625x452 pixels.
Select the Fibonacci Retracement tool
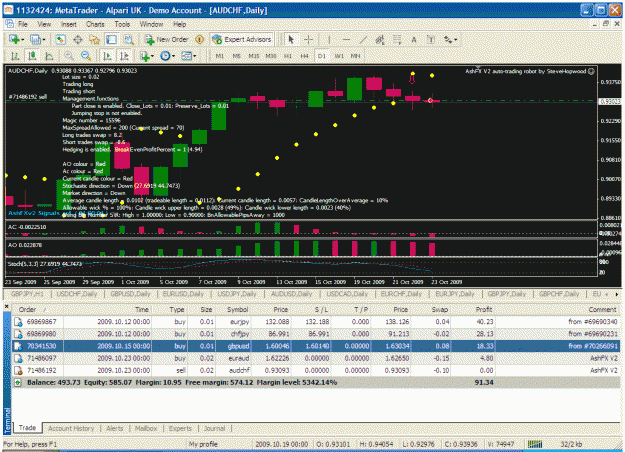click(397, 39)
